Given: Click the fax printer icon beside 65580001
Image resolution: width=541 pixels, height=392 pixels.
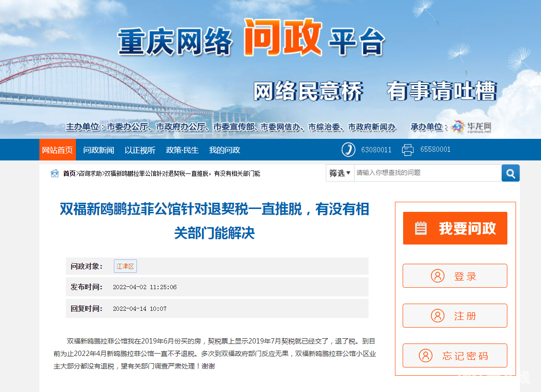Looking at the screenshot, I should click(x=407, y=150).
